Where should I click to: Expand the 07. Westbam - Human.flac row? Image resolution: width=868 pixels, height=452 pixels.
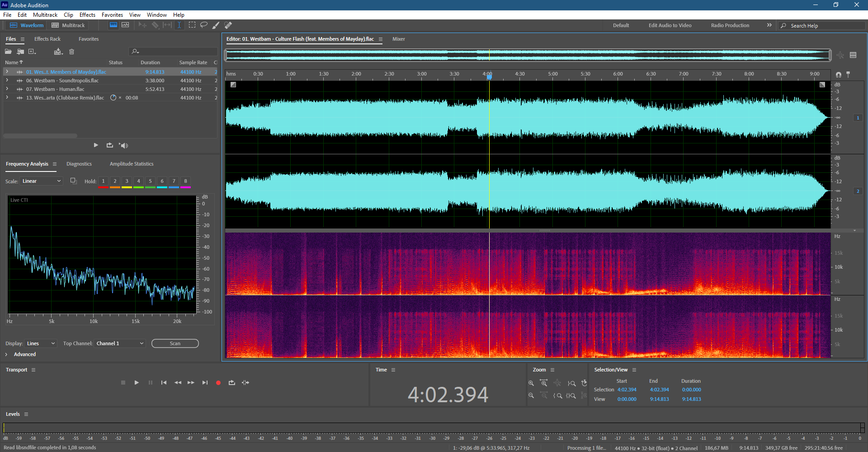[7, 89]
